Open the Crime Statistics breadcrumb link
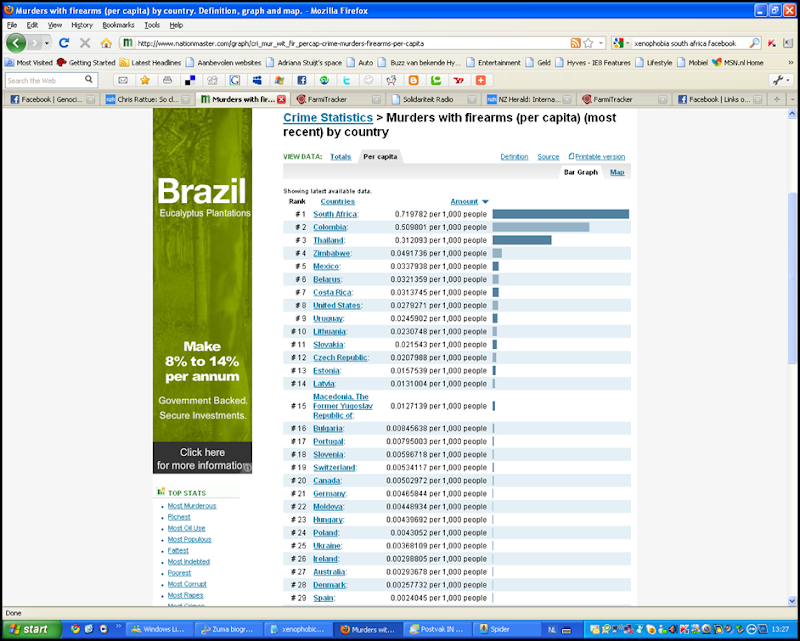800x641 pixels. [x=328, y=117]
